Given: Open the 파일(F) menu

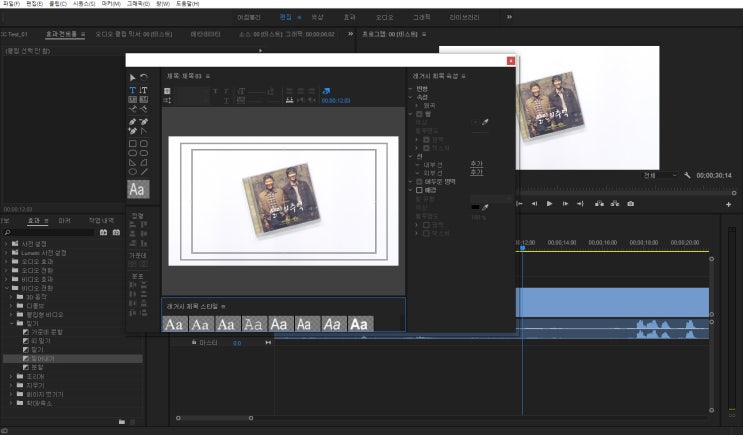Looking at the screenshot, I should [11, 3].
